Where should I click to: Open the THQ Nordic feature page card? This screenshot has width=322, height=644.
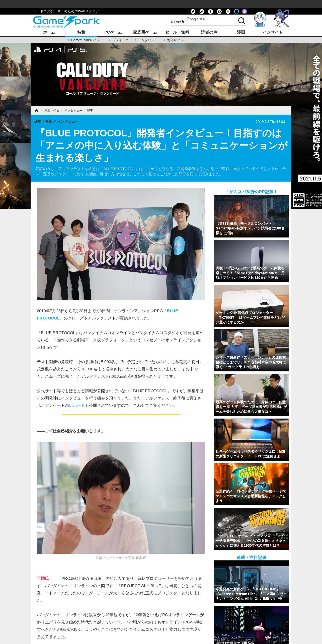click(x=251, y=484)
